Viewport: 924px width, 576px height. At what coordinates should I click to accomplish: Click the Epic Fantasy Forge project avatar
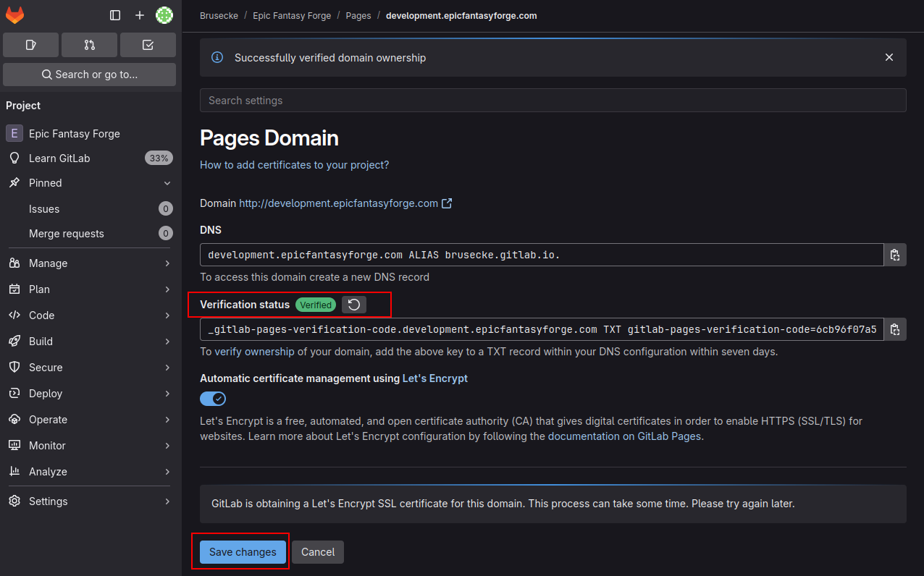point(14,134)
